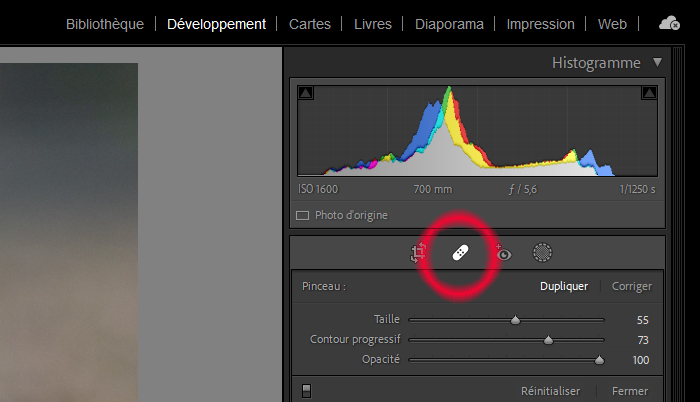Open the Masking tool dotted circle
The image size is (700, 402).
click(542, 253)
